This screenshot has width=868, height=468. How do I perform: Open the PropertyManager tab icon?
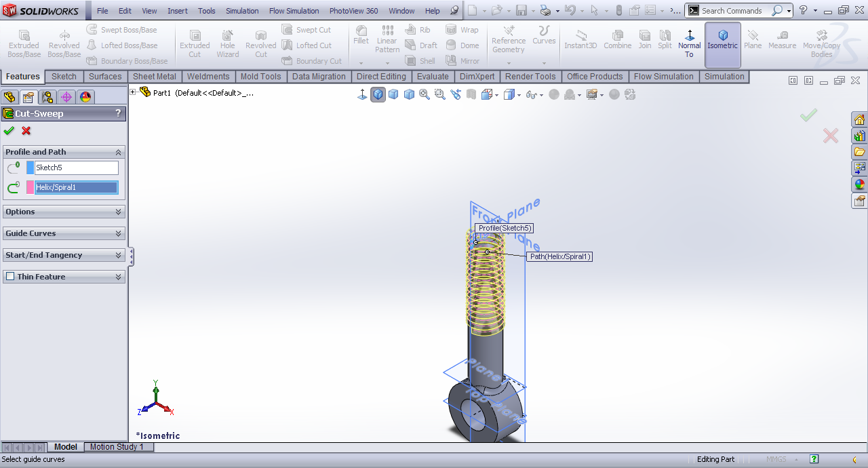click(x=28, y=97)
